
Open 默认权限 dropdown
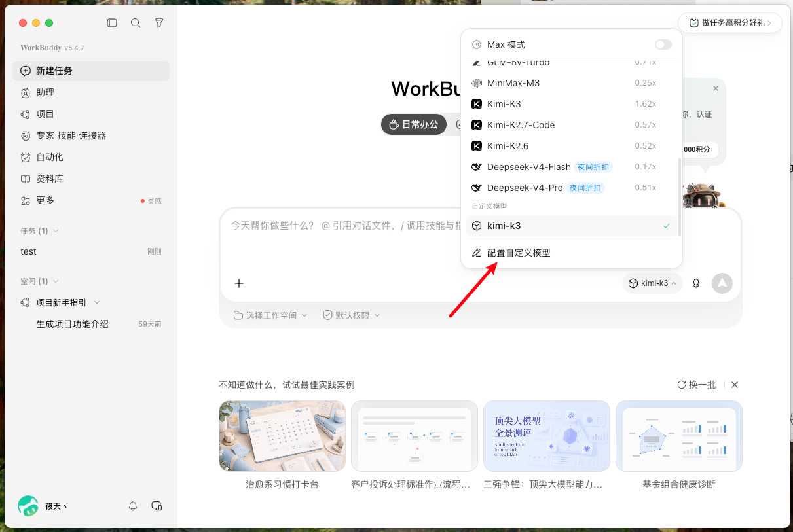[352, 315]
